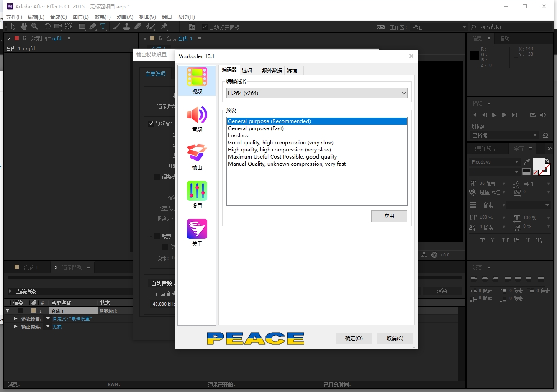Select the Brush tool
557x392 pixels.
116,26
